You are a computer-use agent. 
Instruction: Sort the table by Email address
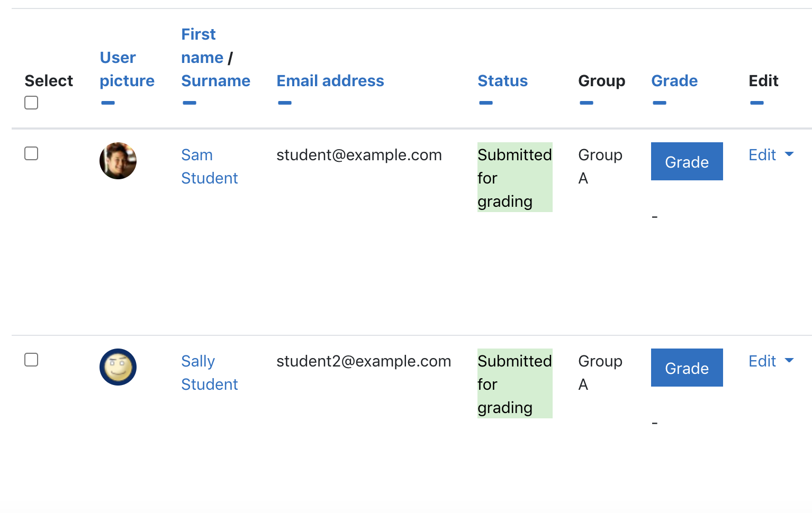(x=330, y=81)
